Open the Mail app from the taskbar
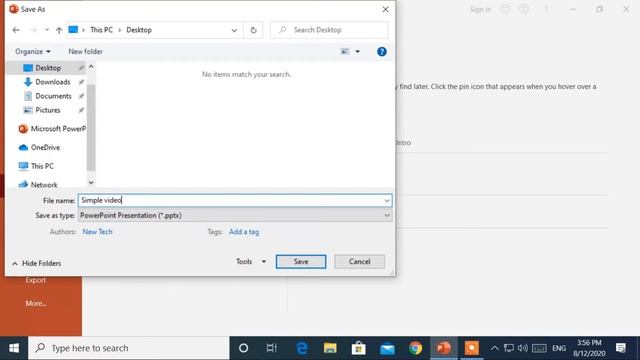Screen dimensions: 640x360 point(387,348)
